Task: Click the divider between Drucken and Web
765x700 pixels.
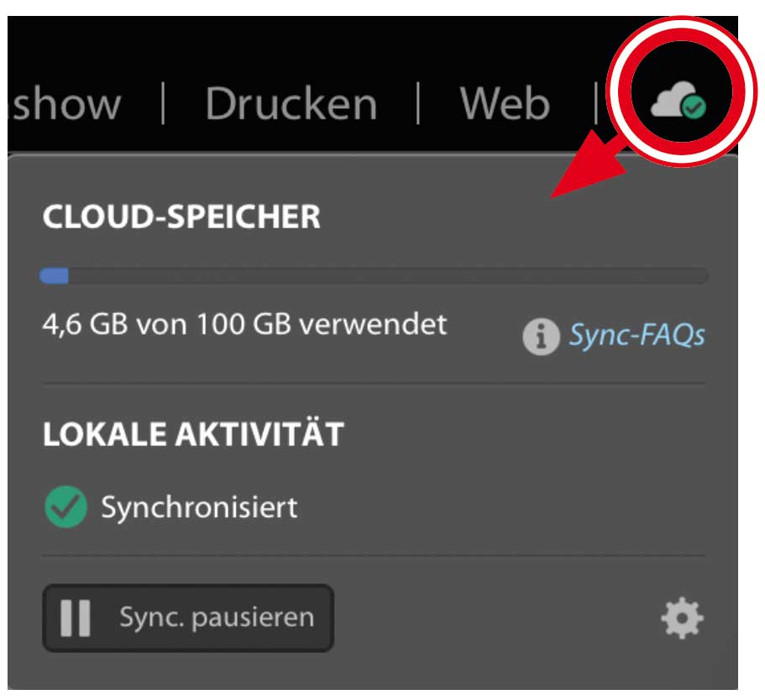Action: click(x=418, y=104)
